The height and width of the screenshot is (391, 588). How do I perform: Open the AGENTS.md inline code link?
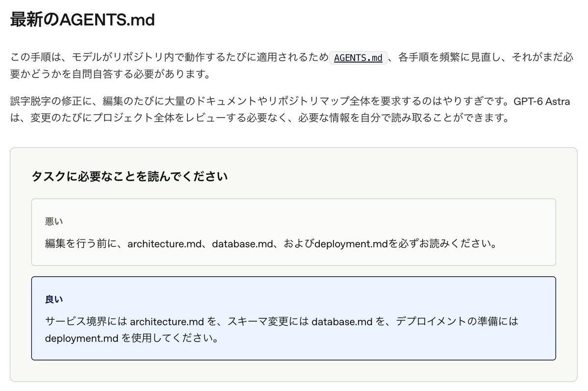coord(358,58)
